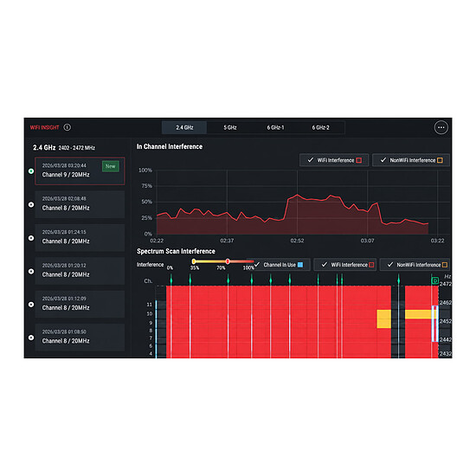476x476 pixels.
Task: Click the 2402 - 2472 MHz range text
Action: [x=76, y=148]
